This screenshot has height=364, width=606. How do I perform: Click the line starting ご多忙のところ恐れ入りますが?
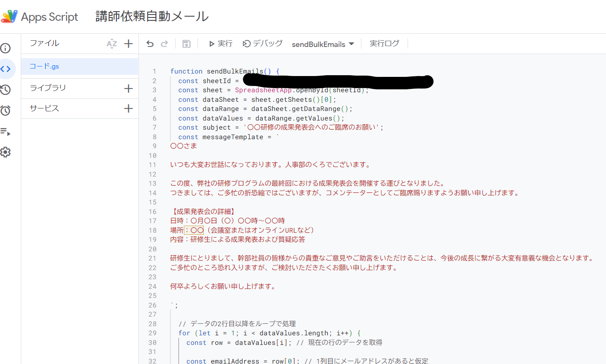point(285,268)
